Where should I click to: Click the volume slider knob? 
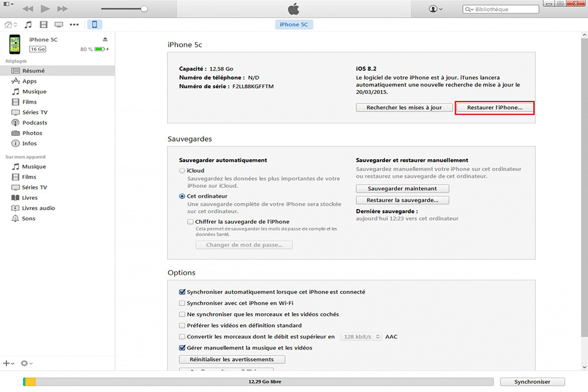[144, 9]
